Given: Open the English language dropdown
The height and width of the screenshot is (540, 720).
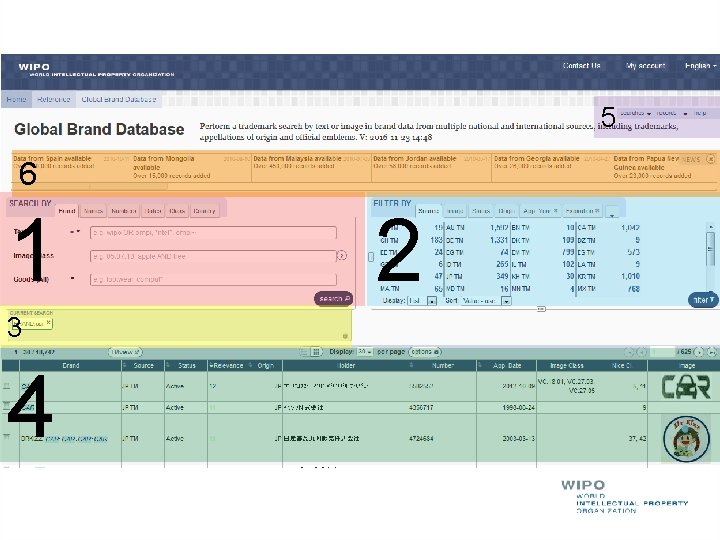Looking at the screenshot, I should 700,66.
